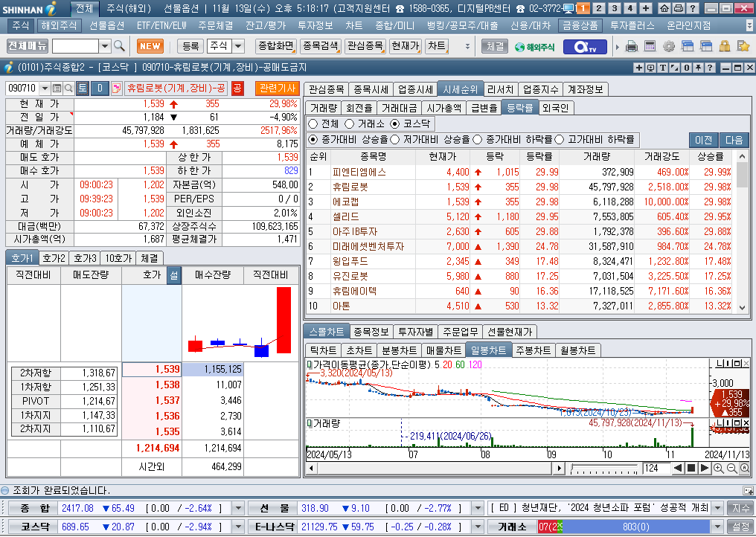Click the second window-layout icon beside the padlock

coord(706,47)
